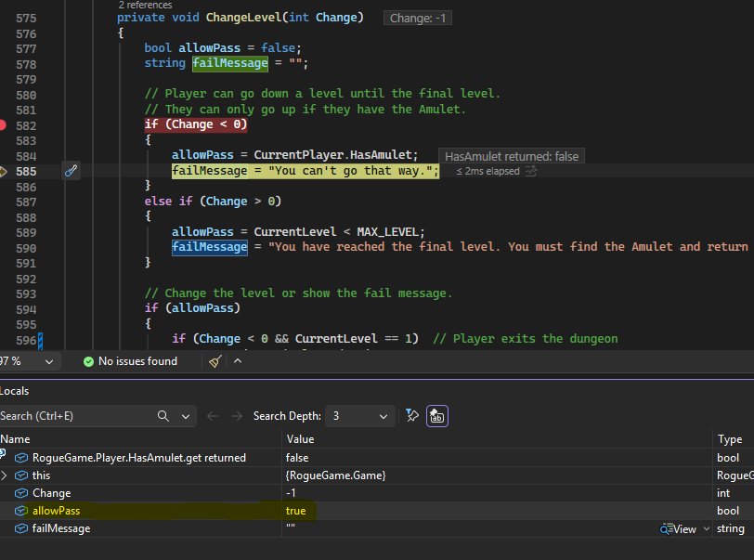Click the screwdriver quick actions icon on line 585
Viewport: 754px width, 560px height.
click(x=71, y=171)
